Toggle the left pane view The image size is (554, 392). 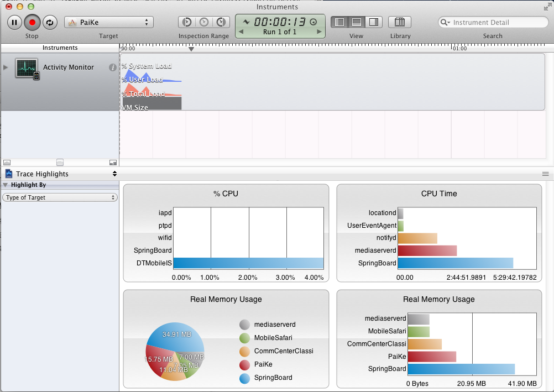tap(339, 22)
